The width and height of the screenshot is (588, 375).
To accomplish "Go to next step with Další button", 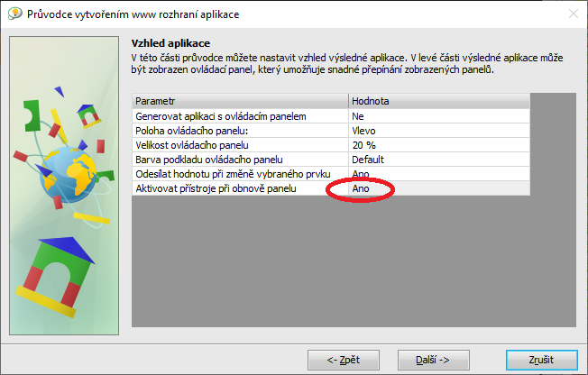I will point(434,360).
